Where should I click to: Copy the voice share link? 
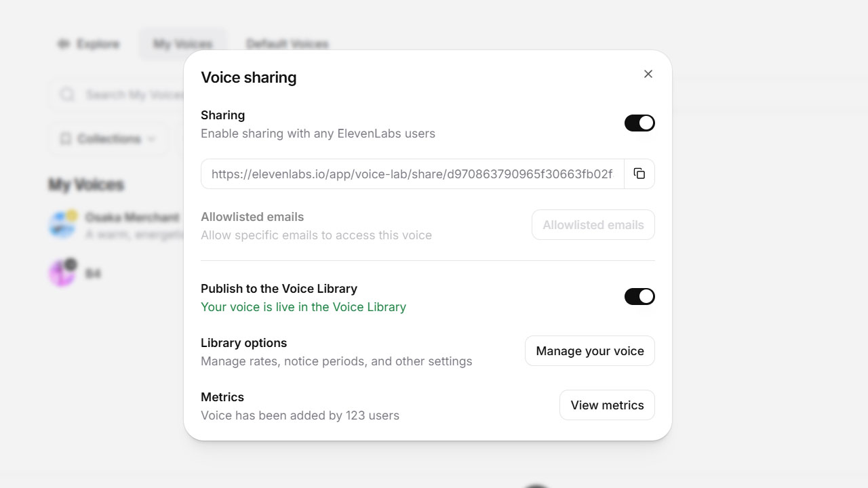coord(639,174)
